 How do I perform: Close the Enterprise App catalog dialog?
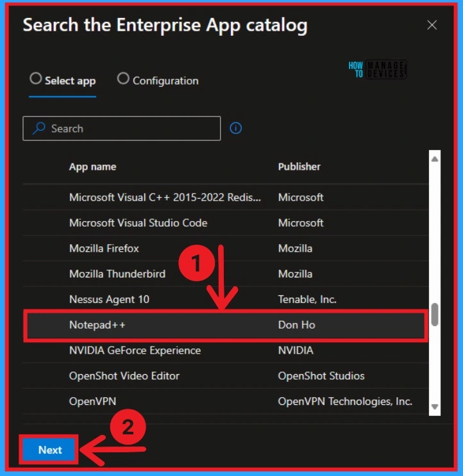point(432,25)
